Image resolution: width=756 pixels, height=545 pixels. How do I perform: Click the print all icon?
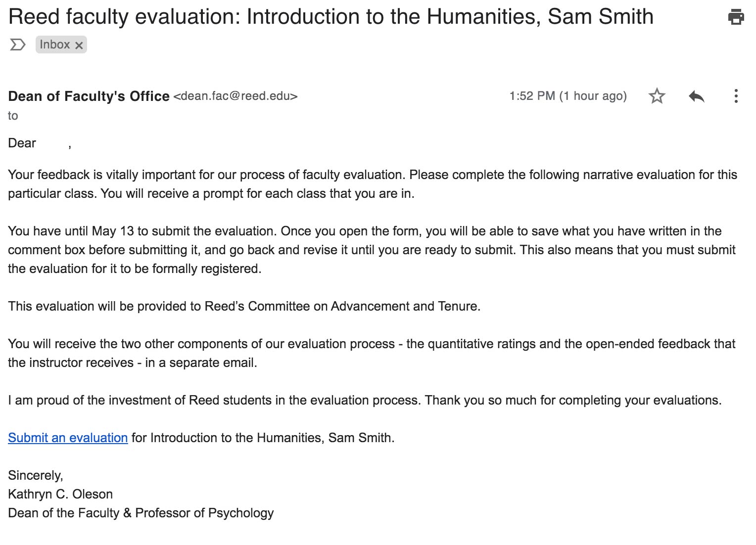click(x=736, y=17)
